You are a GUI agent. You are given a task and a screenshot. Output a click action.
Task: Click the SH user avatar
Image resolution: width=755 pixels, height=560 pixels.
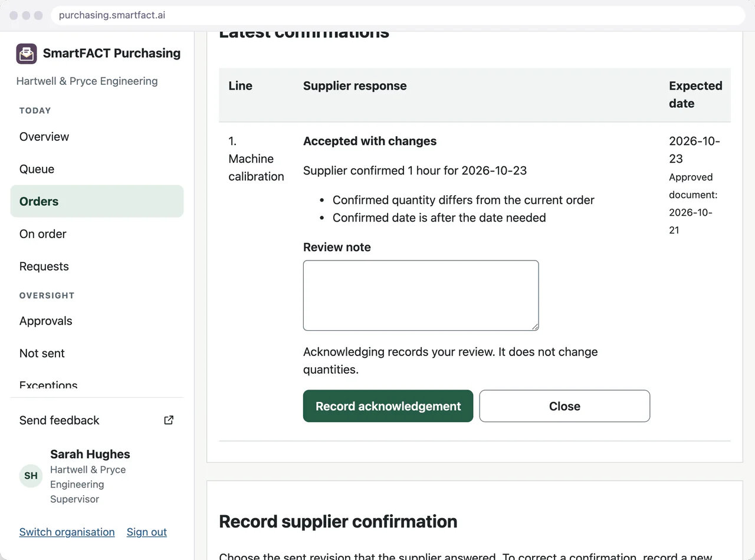pyautogui.click(x=31, y=476)
